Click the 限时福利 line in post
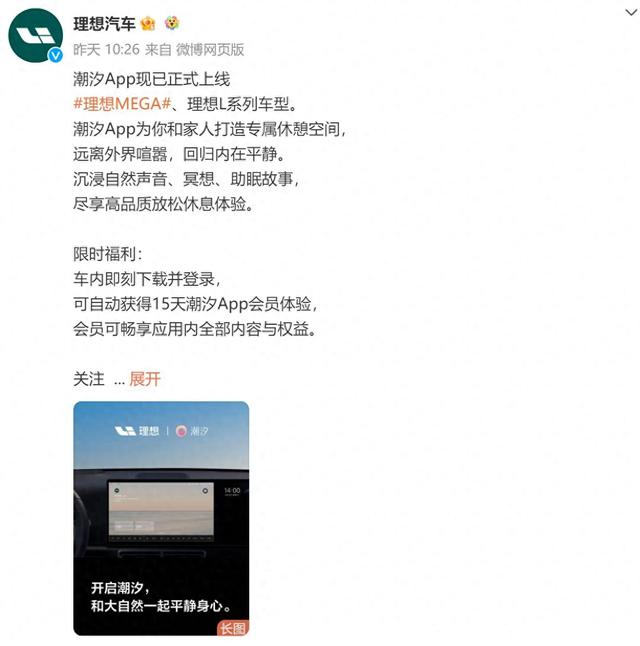The height and width of the screenshot is (646, 640). pyautogui.click(x=108, y=254)
